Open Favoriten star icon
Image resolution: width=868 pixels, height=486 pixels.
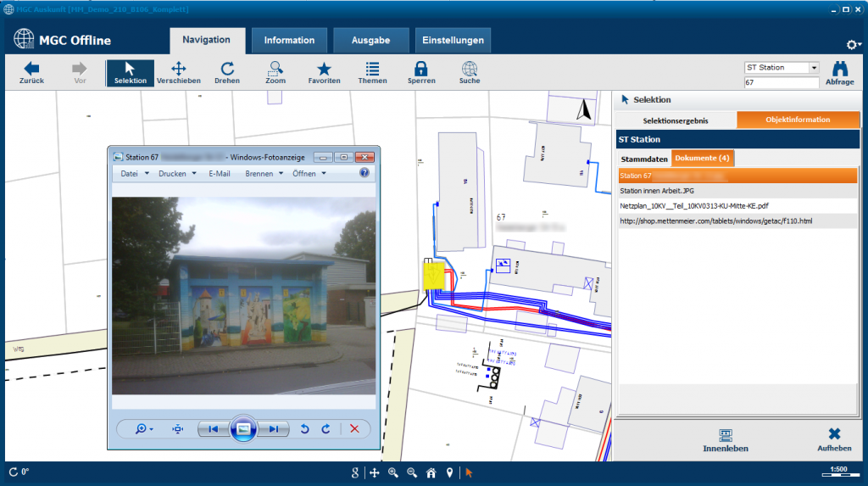click(x=324, y=73)
